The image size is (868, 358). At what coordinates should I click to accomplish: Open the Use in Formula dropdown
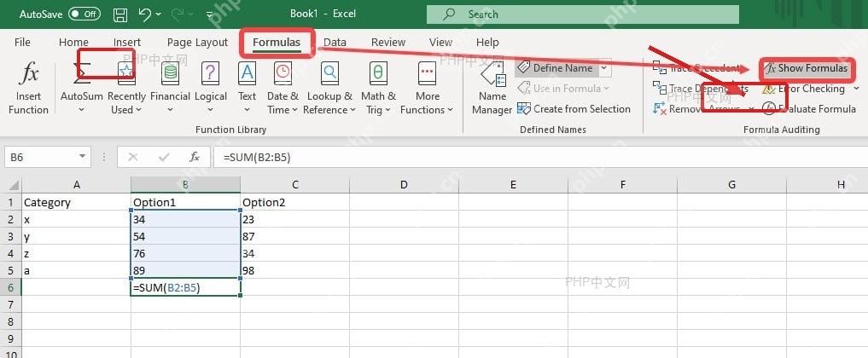pyautogui.click(x=562, y=89)
